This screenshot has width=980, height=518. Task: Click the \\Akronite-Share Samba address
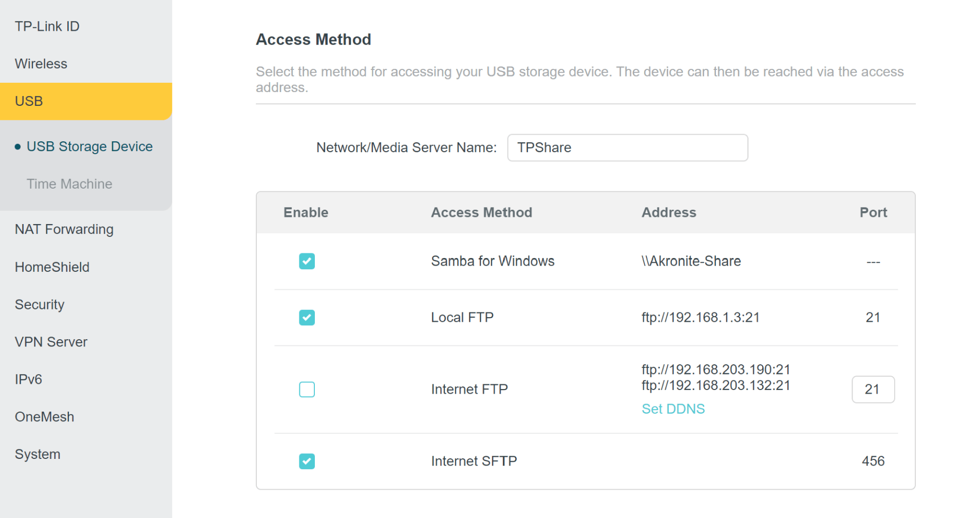click(x=691, y=261)
